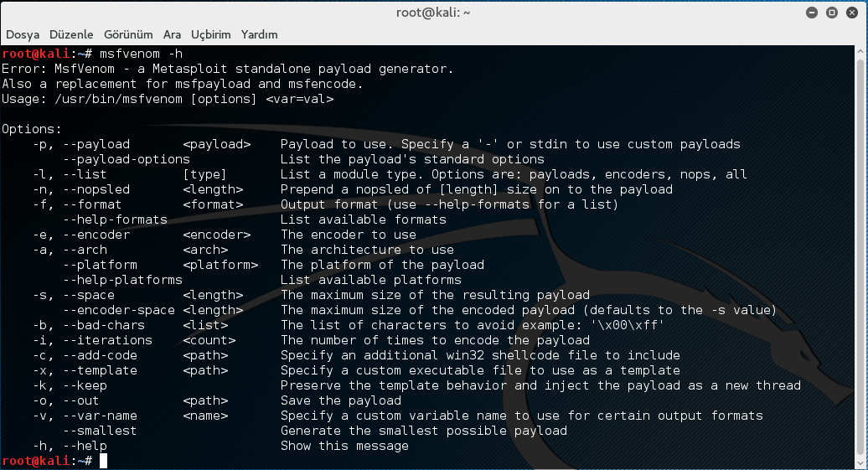The width and height of the screenshot is (868, 470).
Task: Close the root@kali terminal window
Action: (850, 13)
